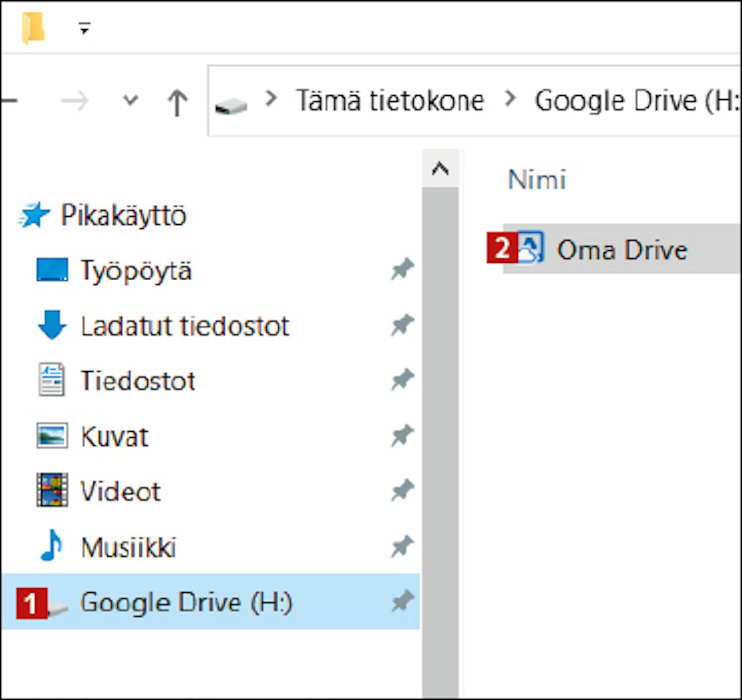Open Työpöytä from quick access
Image resolution: width=742 pixels, height=700 pixels.
[x=136, y=270]
